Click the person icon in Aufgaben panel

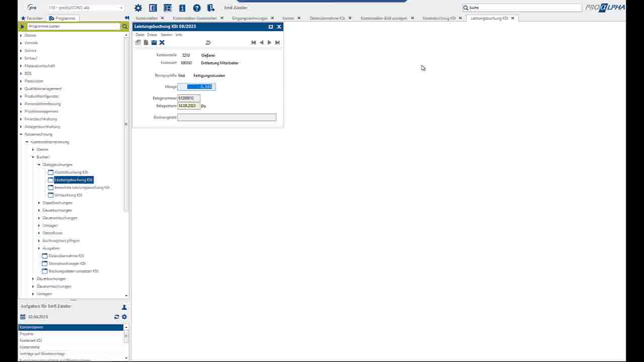coord(124,307)
